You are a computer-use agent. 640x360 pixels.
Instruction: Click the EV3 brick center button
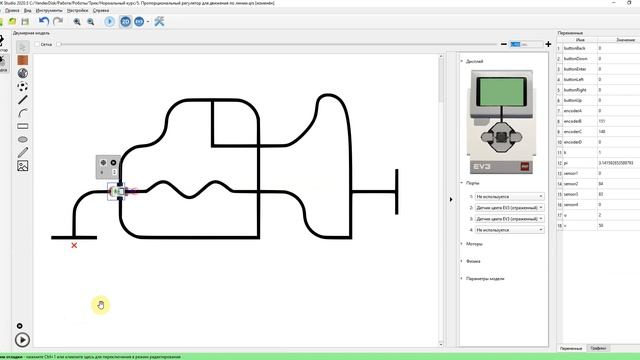[x=502, y=138]
